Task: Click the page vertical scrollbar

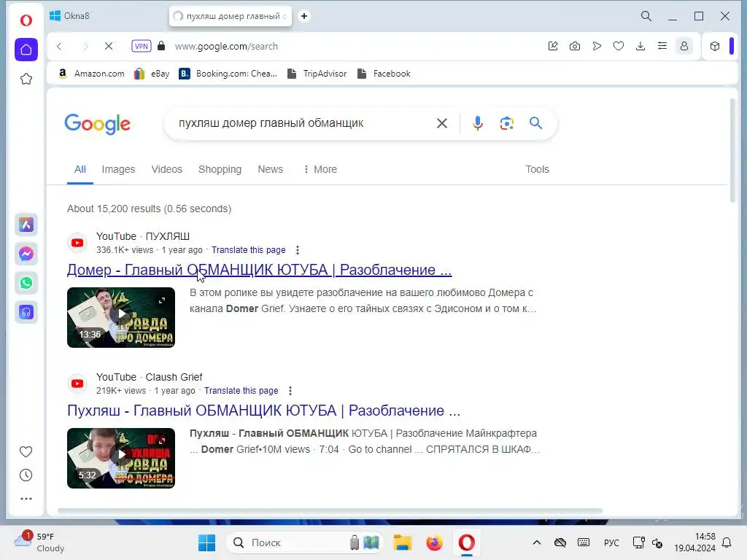Action: point(732,150)
